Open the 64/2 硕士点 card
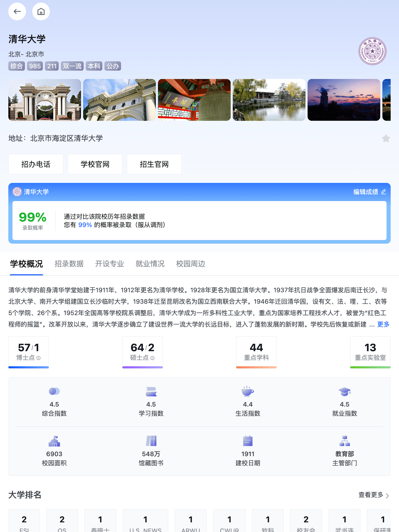The width and height of the screenshot is (399, 532). tap(142, 352)
